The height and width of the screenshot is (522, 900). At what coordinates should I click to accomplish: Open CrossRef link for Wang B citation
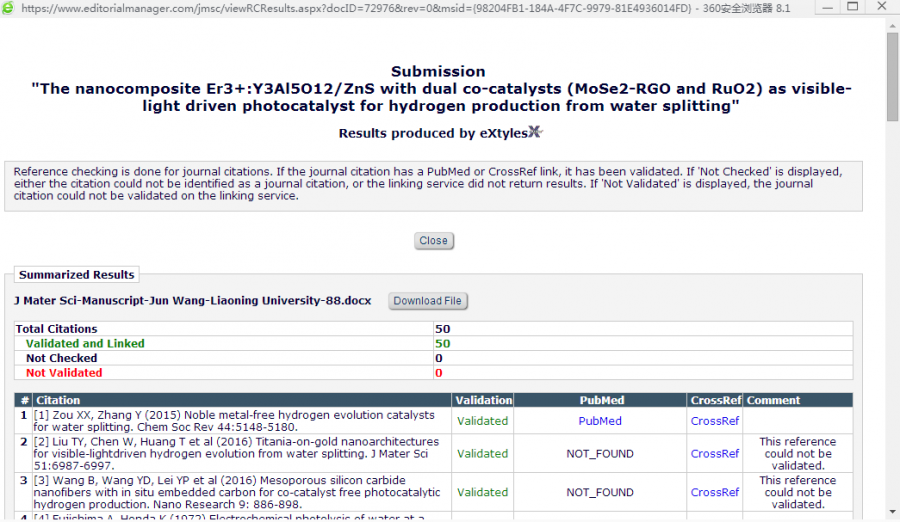(x=715, y=492)
